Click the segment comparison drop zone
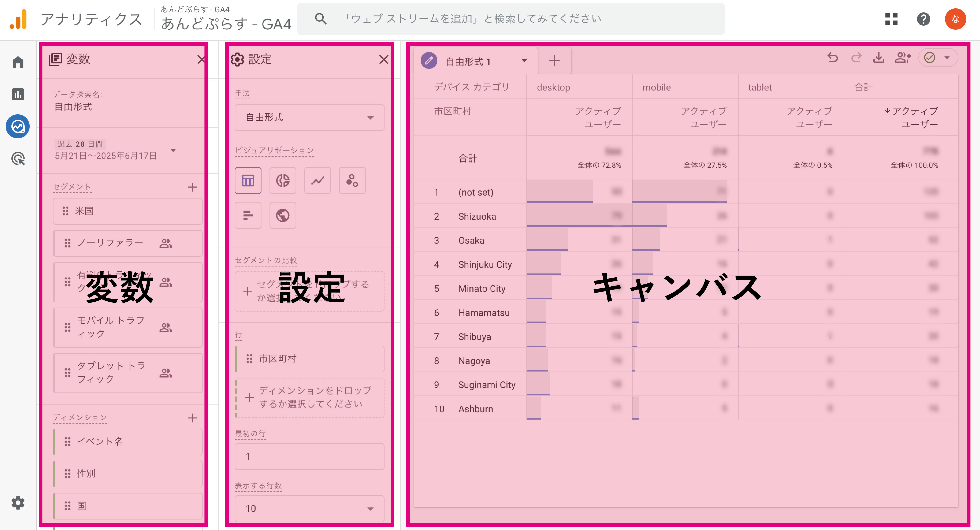 pos(309,291)
